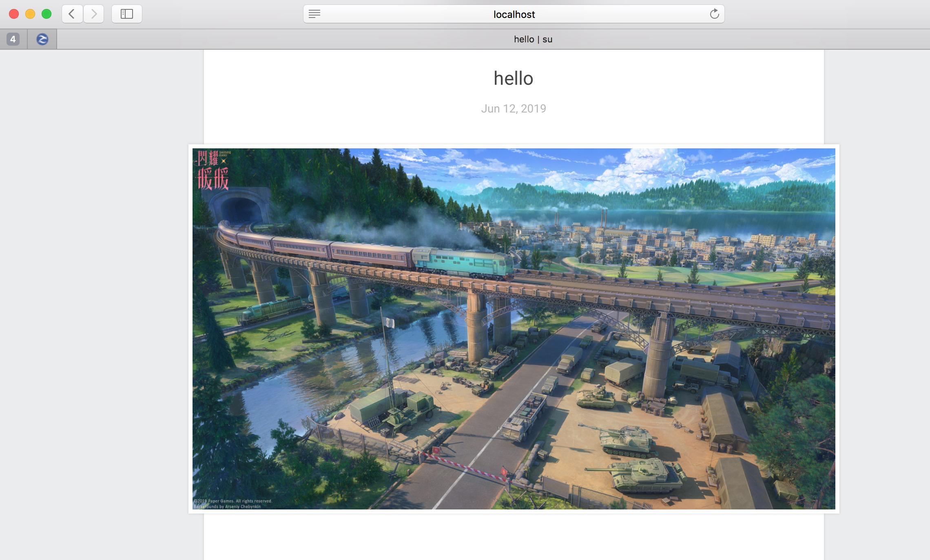930x560 pixels.
Task: Close the Safari window
Action: (x=14, y=14)
